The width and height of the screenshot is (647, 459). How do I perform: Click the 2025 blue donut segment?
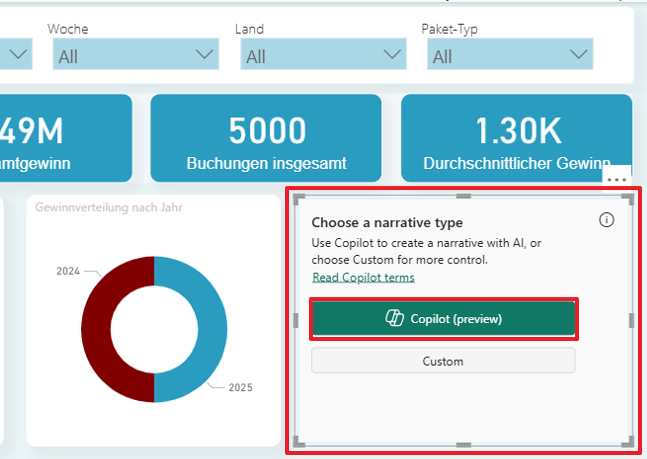pyautogui.click(x=213, y=329)
